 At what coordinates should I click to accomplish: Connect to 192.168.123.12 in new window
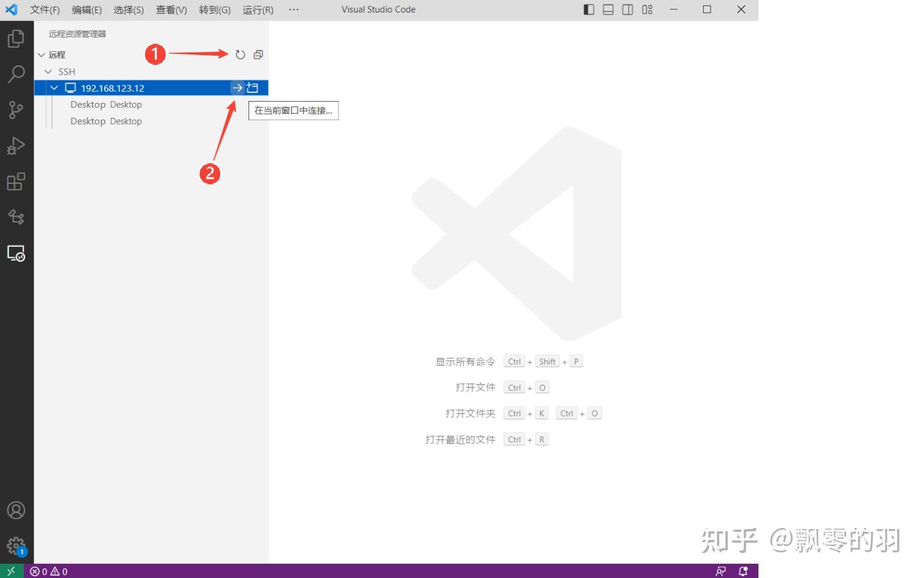(x=253, y=88)
